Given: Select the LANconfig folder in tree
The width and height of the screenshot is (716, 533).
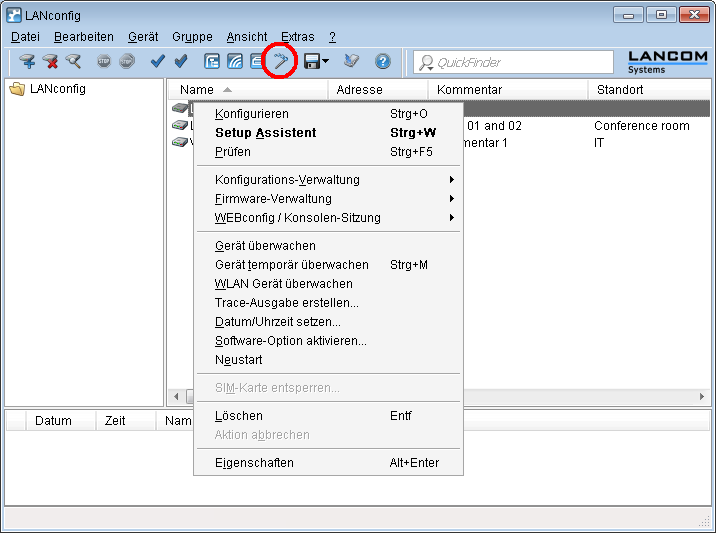Looking at the screenshot, I should [x=55, y=89].
